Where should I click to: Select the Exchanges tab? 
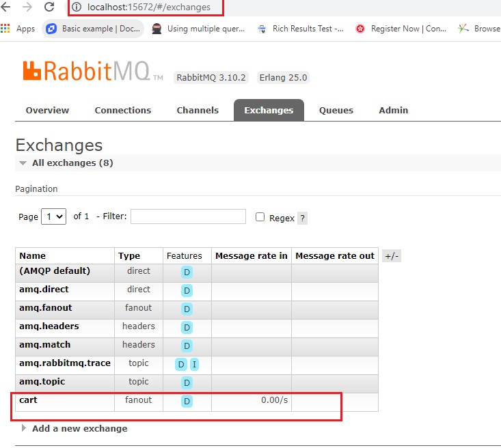[269, 110]
